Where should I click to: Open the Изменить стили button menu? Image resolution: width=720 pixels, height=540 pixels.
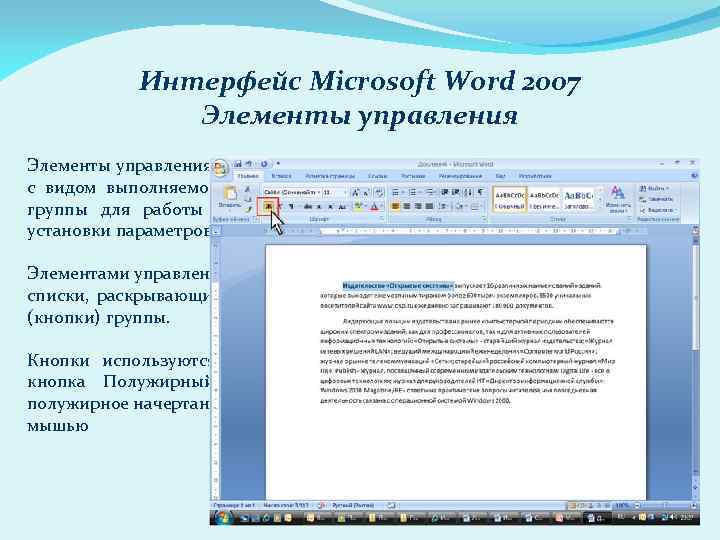(618, 199)
